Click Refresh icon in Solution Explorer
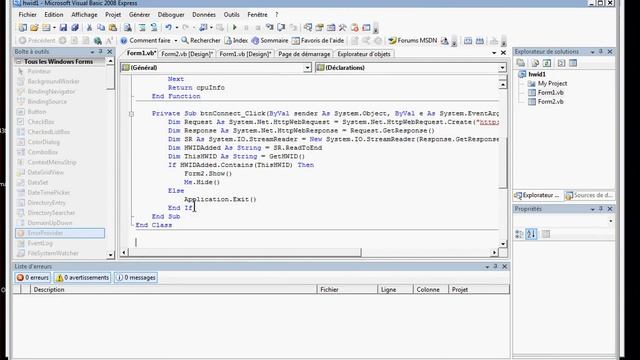Image resolution: width=640 pixels, height=360 pixels. (x=547, y=63)
